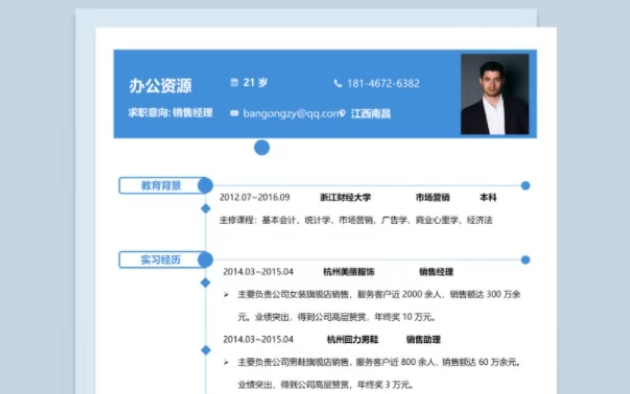This screenshot has height=394, width=630.
Task: Click the diamond marker beside 杭州回力男鞋 entry
Action: pos(206,350)
